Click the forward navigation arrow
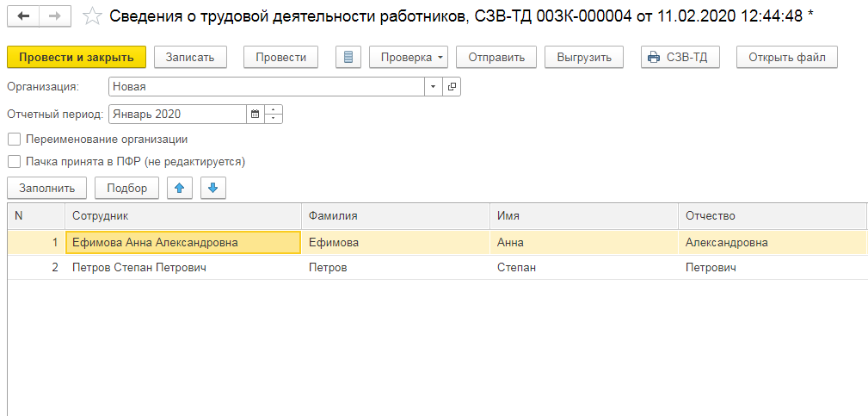The image size is (868, 416). coord(55,16)
